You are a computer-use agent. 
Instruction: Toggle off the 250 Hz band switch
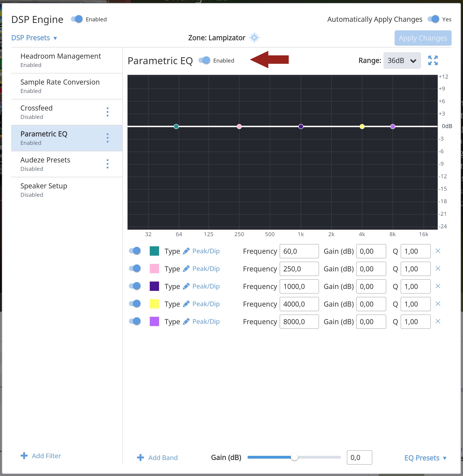pyautogui.click(x=135, y=269)
